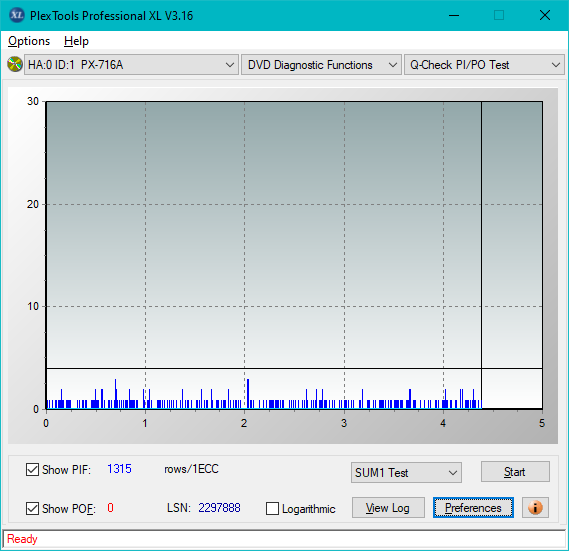
Task: Open the View Log button
Action: (388, 507)
